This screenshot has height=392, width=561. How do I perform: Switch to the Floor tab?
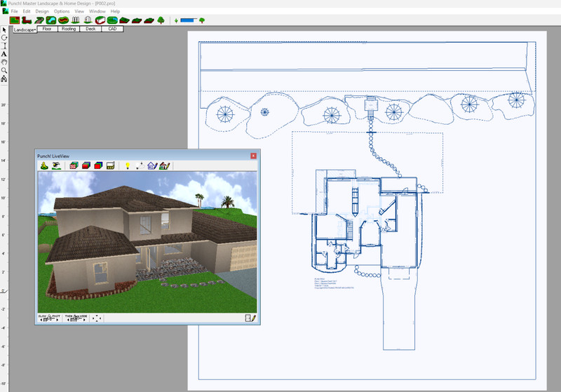[47, 29]
